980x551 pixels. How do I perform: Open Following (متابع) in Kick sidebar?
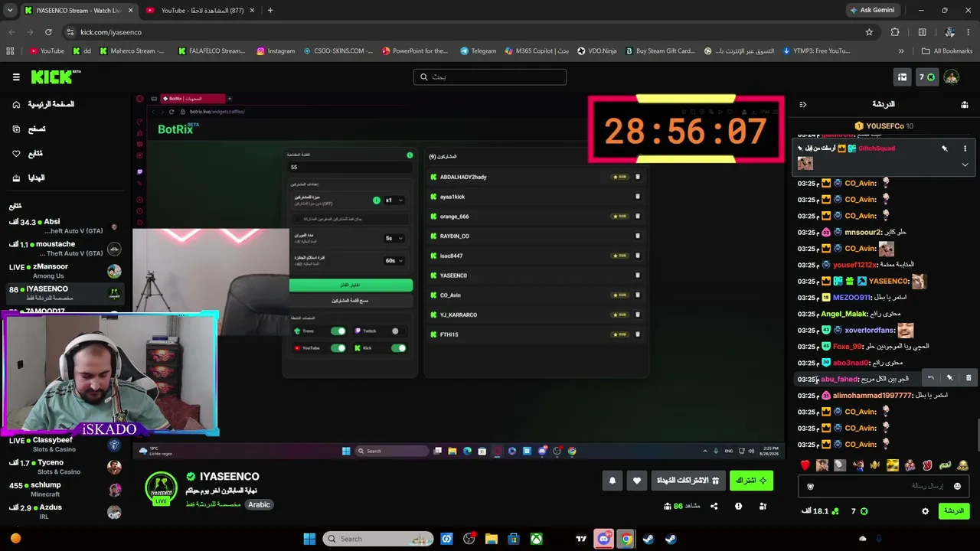coord(29,154)
